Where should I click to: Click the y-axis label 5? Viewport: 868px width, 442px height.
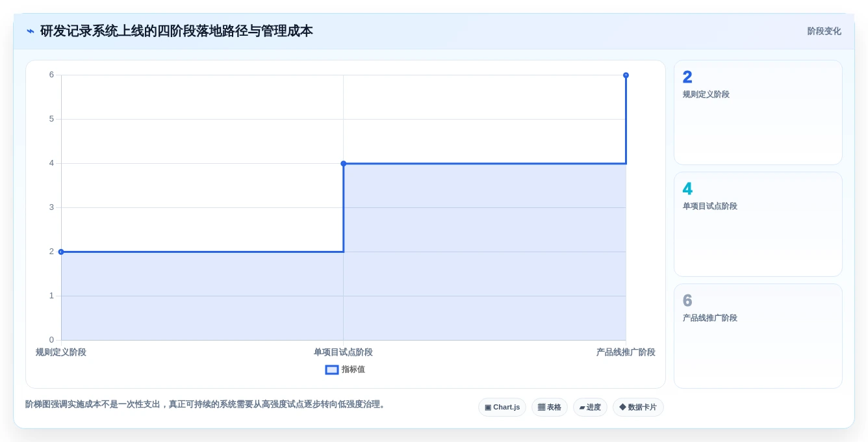[51, 119]
